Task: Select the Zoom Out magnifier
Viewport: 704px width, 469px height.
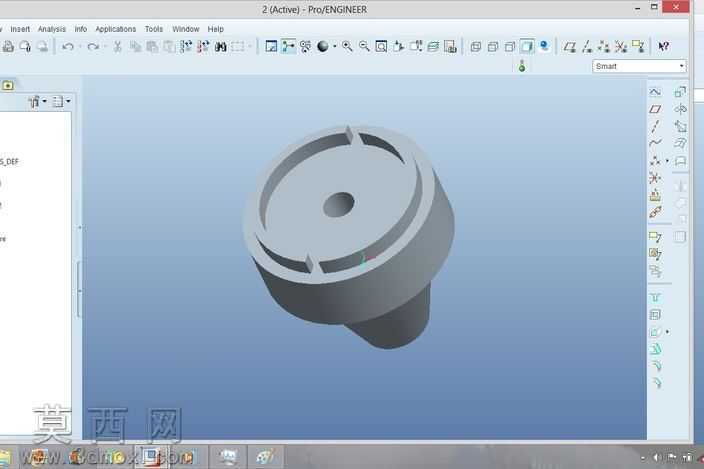Action: click(364, 46)
